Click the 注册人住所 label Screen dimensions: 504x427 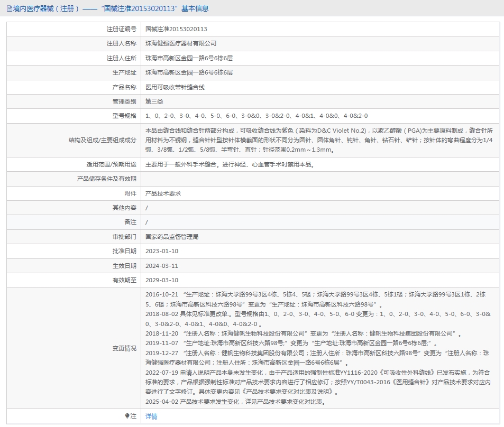point(122,58)
